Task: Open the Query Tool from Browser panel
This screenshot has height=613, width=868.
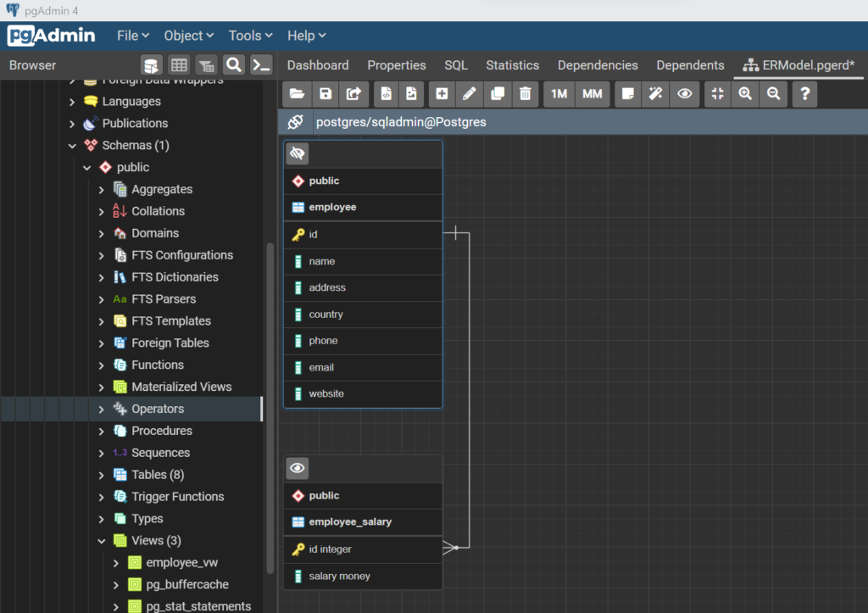Action: [x=151, y=65]
